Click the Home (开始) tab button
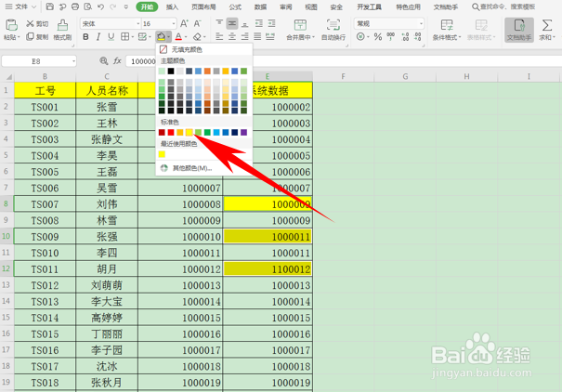 [147, 7]
